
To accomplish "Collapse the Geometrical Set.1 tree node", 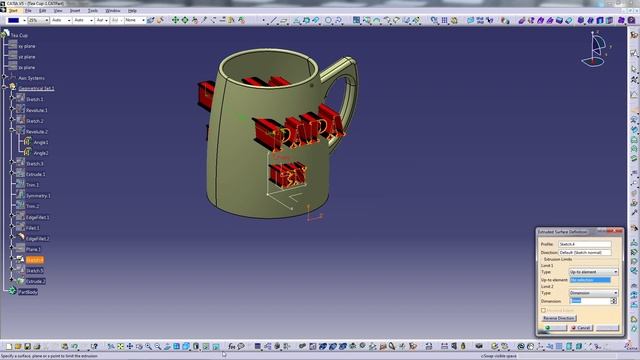I will pyautogui.click(x=4, y=87).
